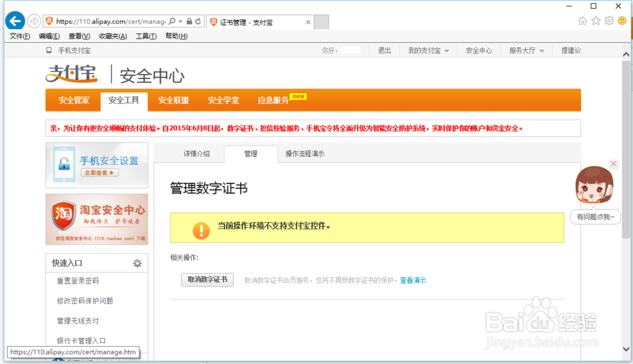Go to browser home page icon

click(582, 21)
